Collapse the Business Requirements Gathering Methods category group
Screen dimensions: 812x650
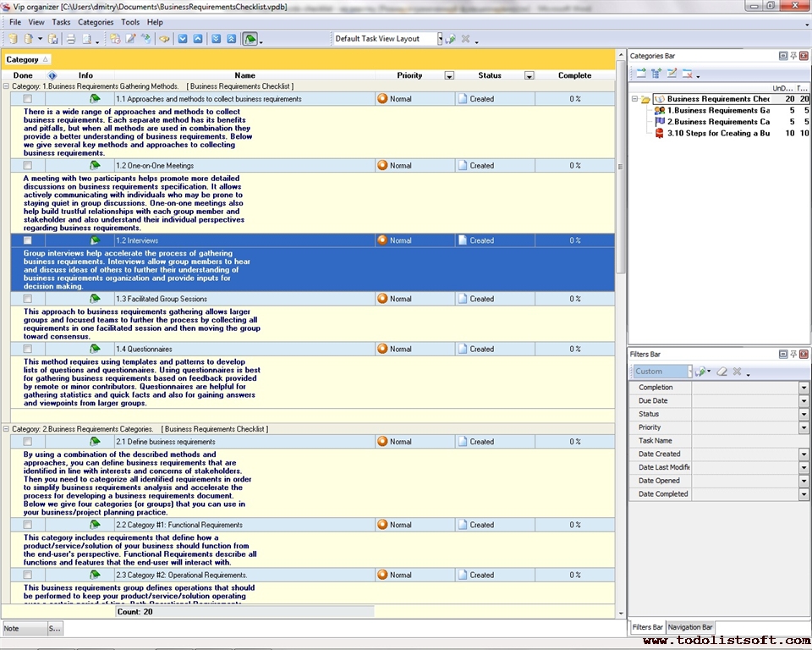point(6,86)
